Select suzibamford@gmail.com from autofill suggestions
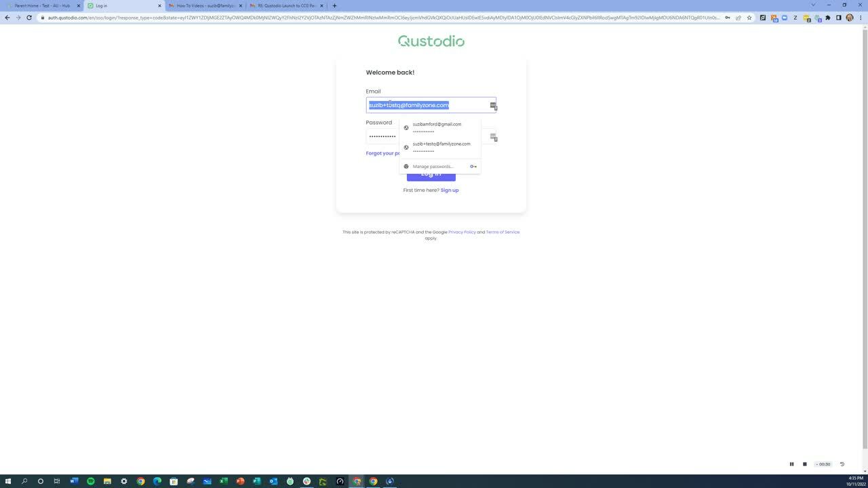The height and width of the screenshot is (488, 868). tap(439, 127)
